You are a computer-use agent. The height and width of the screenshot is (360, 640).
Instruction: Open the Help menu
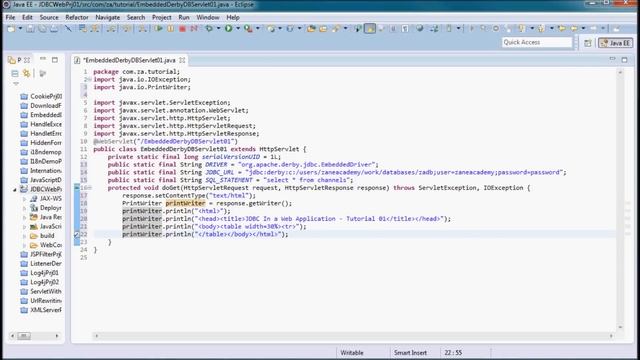coord(233,18)
